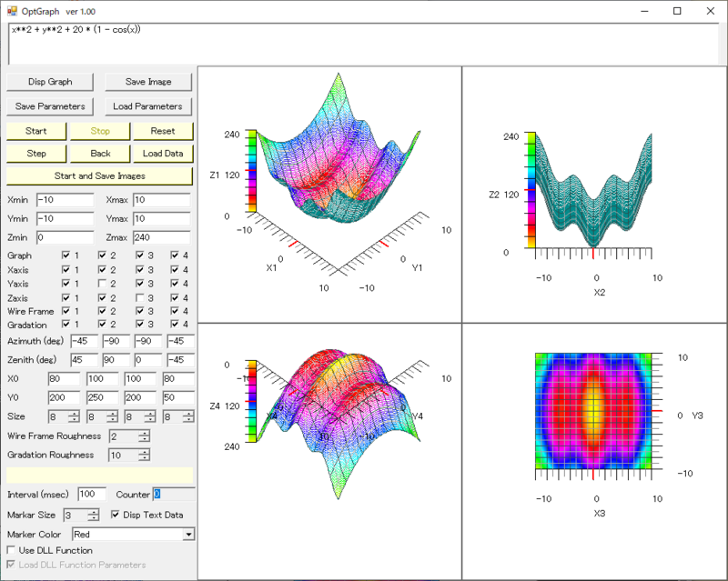Click the Disp Graph button
The image size is (728, 581).
(50, 82)
